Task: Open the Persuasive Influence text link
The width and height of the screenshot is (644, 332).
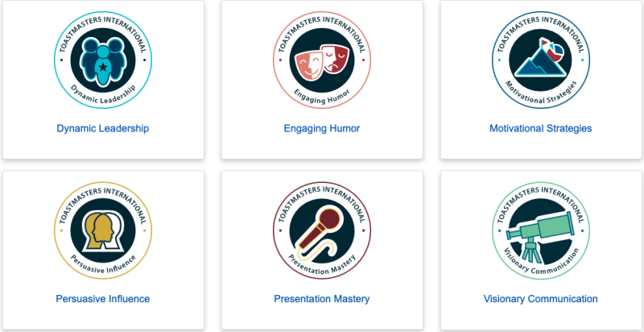Action: [103, 299]
